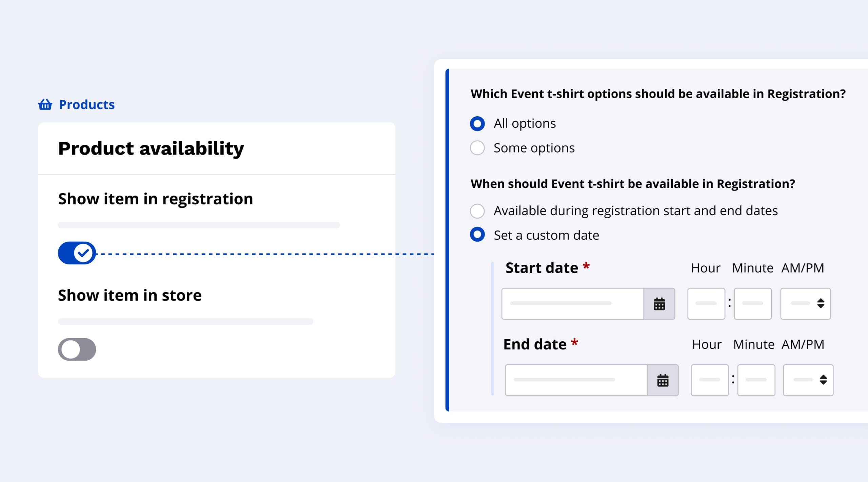Disable the Show item in registration toggle
The width and height of the screenshot is (868, 482).
click(x=77, y=253)
